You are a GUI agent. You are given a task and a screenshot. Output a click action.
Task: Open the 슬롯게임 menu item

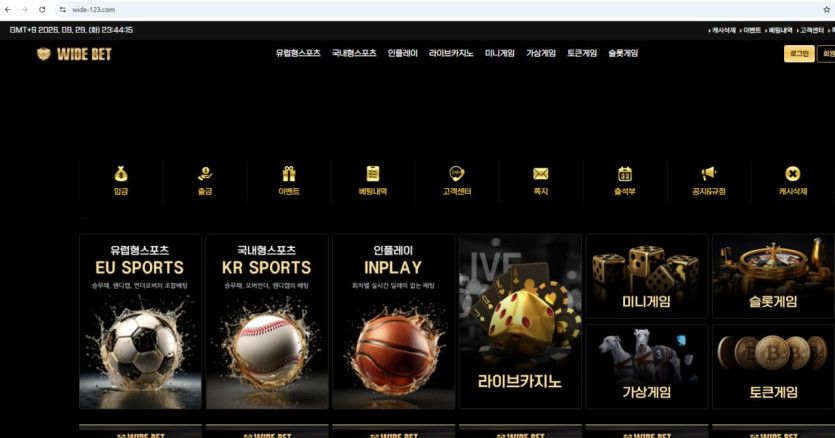[623, 53]
